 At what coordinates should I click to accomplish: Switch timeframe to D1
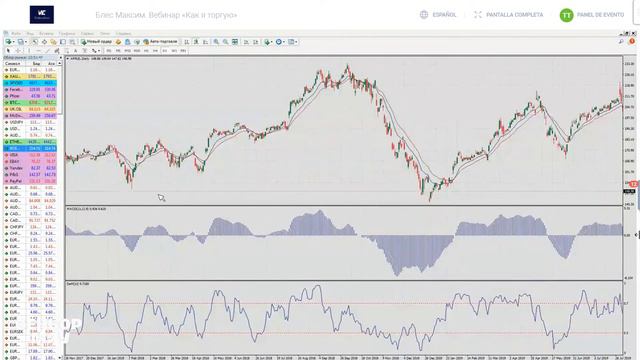pos(164,51)
